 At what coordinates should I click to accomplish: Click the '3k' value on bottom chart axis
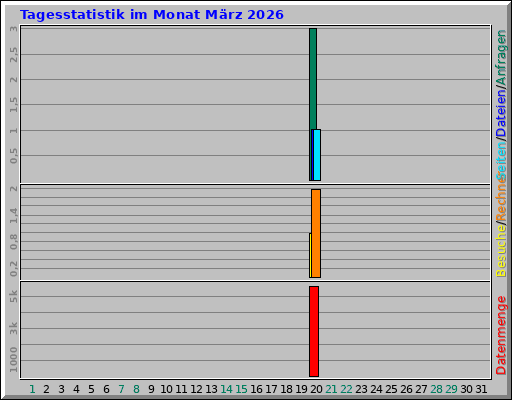14,328
